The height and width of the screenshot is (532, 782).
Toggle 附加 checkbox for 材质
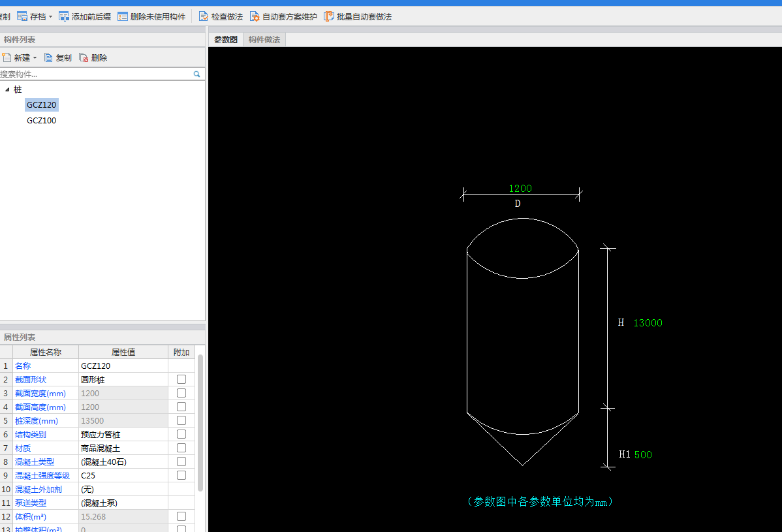(x=181, y=448)
